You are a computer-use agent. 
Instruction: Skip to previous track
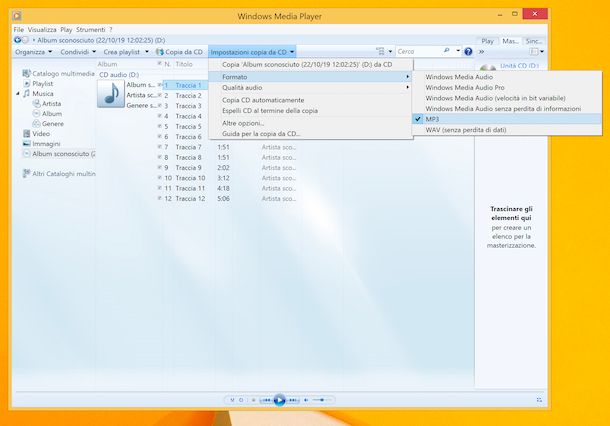(x=266, y=400)
